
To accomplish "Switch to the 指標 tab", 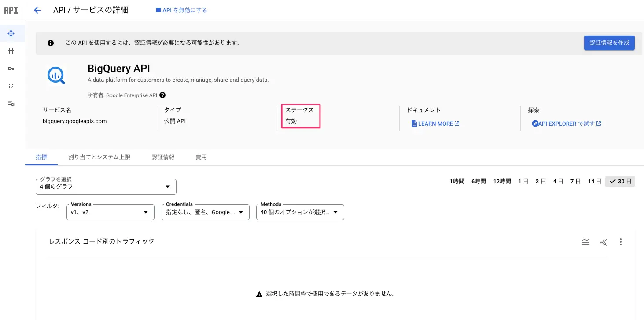I will click(x=41, y=157).
